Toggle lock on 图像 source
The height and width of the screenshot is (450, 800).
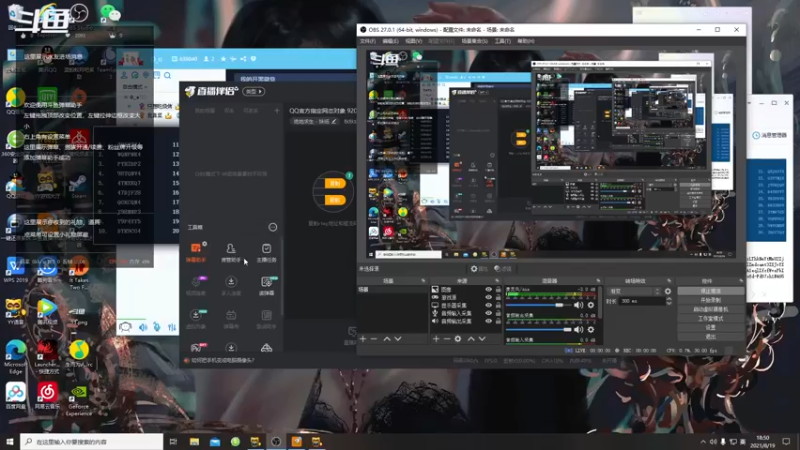tap(498, 289)
